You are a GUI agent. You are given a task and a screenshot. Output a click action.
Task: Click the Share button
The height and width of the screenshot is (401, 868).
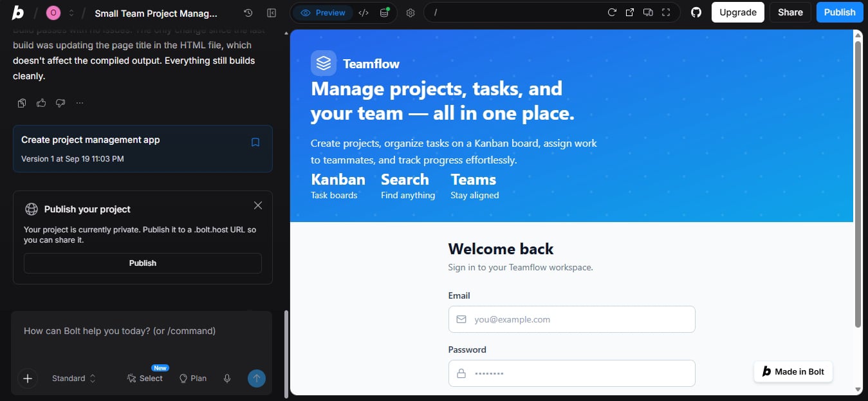[790, 12]
